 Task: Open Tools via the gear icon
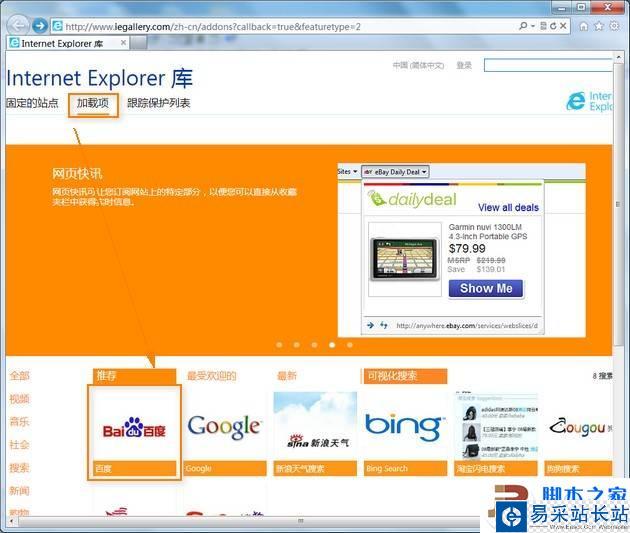(614, 26)
